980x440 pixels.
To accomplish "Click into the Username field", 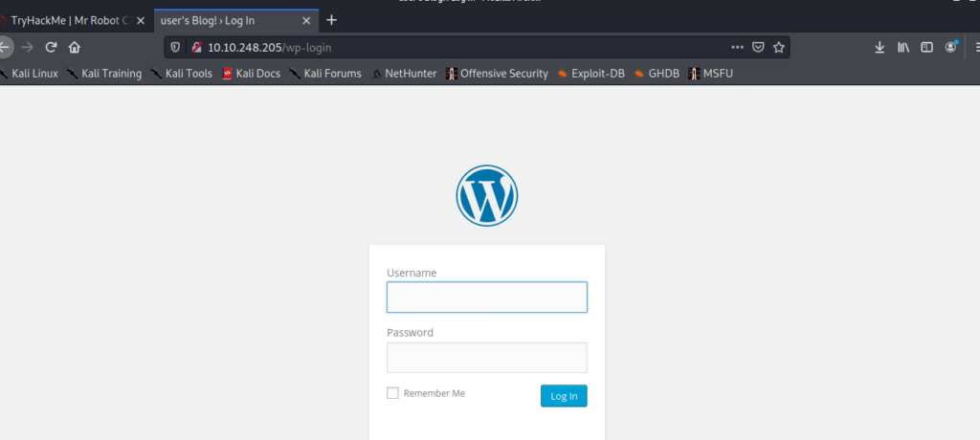I will coord(487,297).
